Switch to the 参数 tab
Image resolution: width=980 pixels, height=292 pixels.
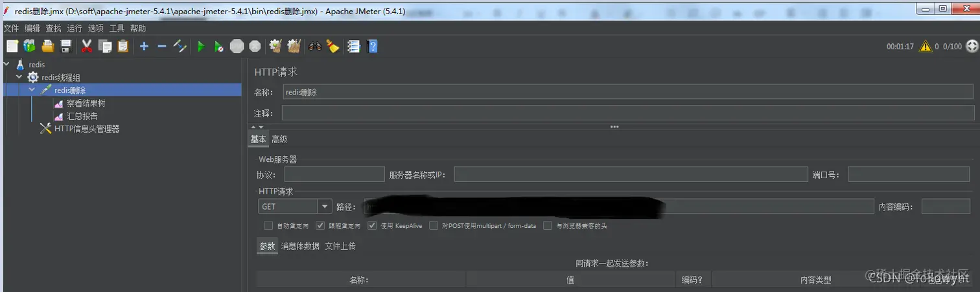coord(267,246)
